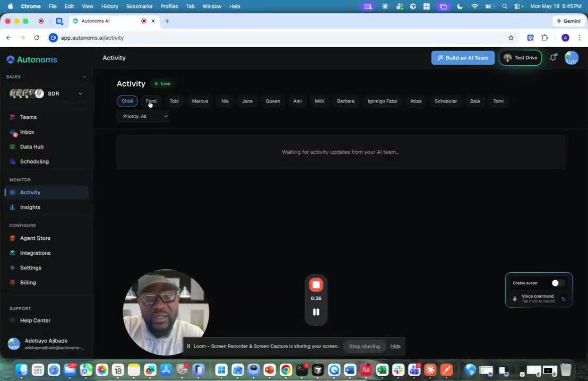This screenshot has width=588, height=381.
Task: Open the Inbox from sidebar
Action: coord(27,132)
